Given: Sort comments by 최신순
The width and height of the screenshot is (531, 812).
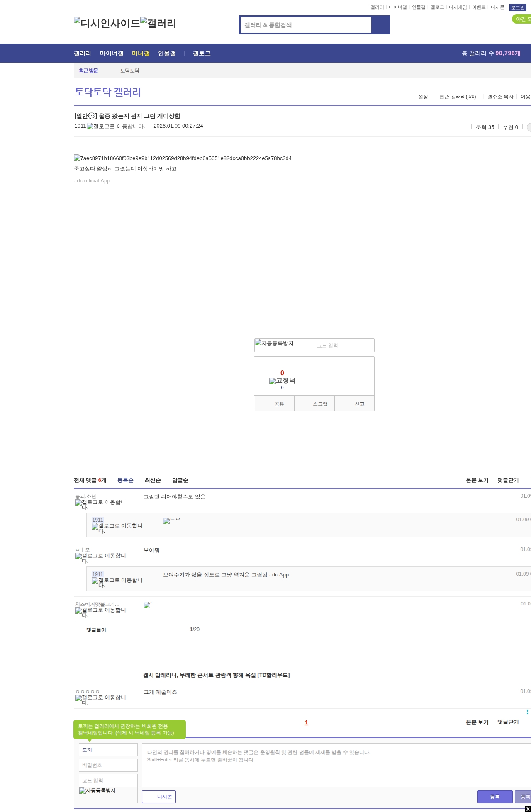Looking at the screenshot, I should point(153,480).
